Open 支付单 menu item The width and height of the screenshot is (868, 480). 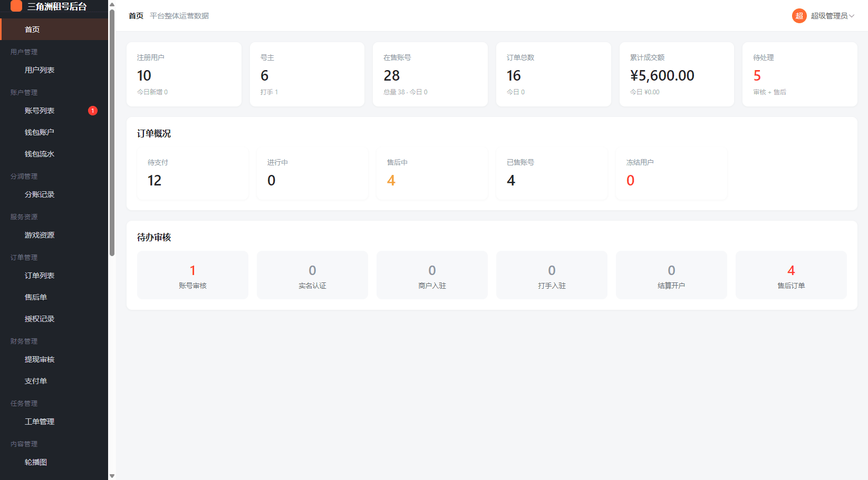[54, 381]
